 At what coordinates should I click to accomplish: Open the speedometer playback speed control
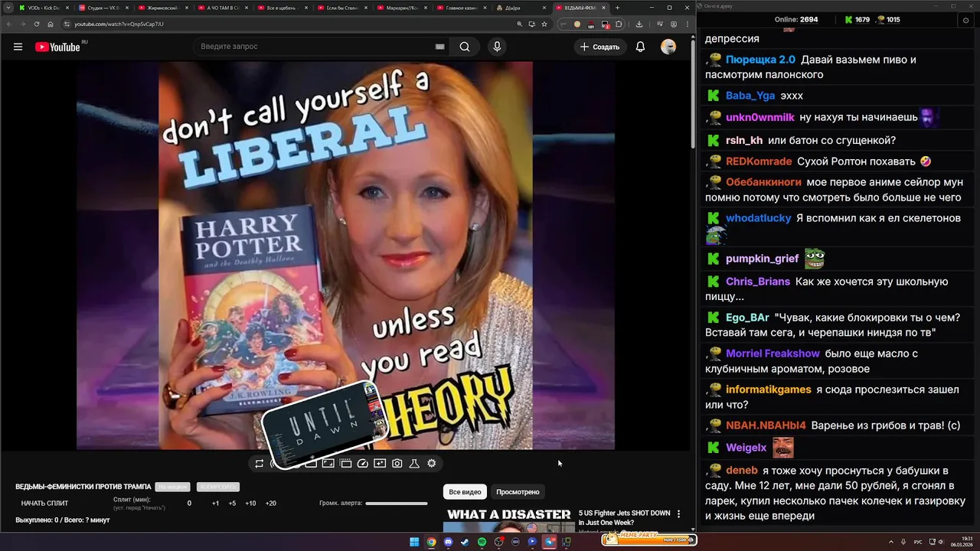point(363,463)
